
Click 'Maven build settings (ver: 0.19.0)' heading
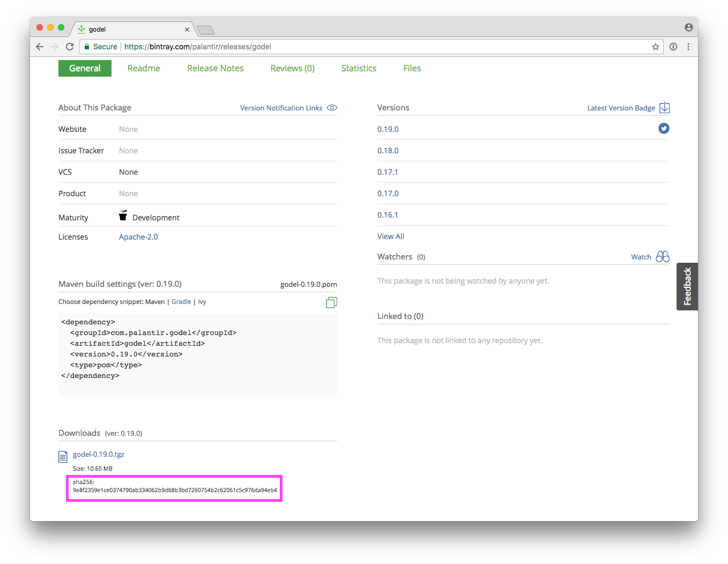click(x=120, y=284)
